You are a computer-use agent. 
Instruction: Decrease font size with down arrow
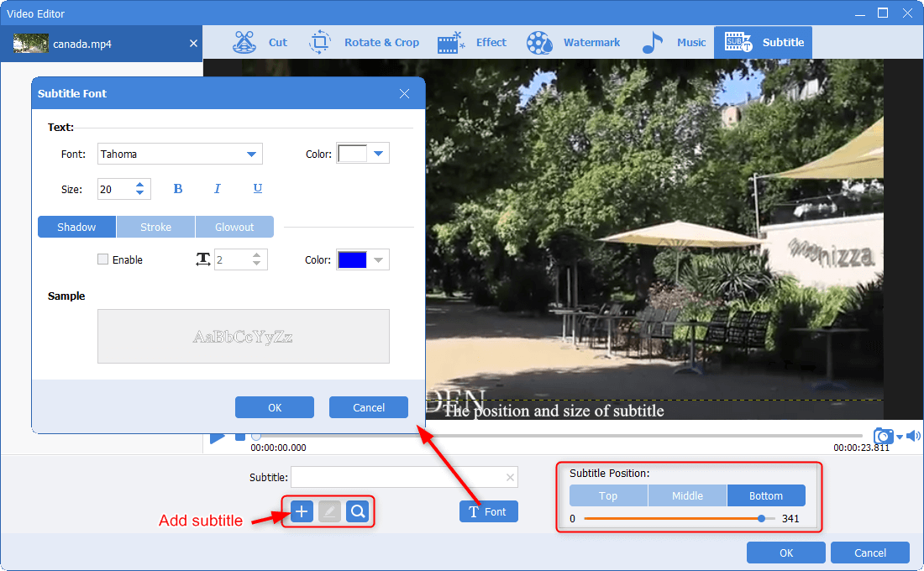coord(140,193)
